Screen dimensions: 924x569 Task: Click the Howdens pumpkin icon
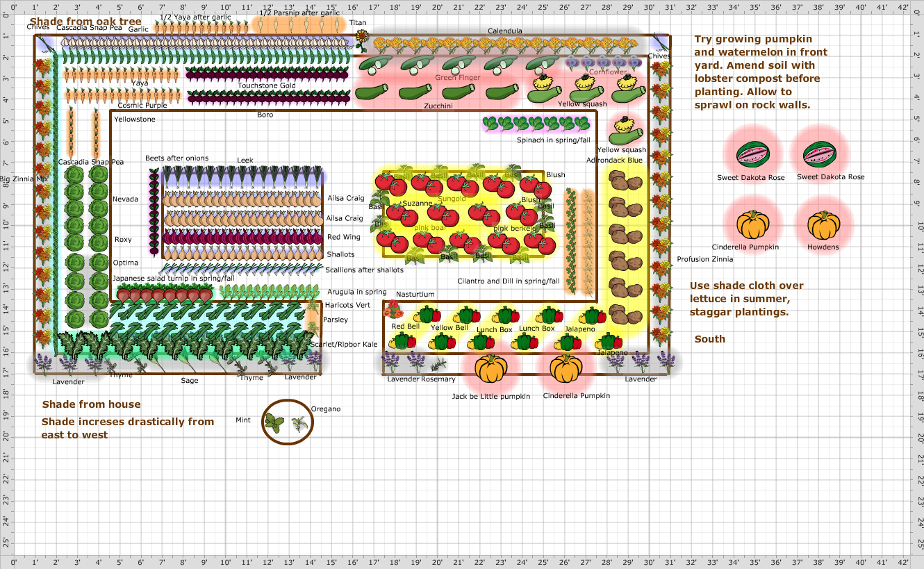[823, 222]
